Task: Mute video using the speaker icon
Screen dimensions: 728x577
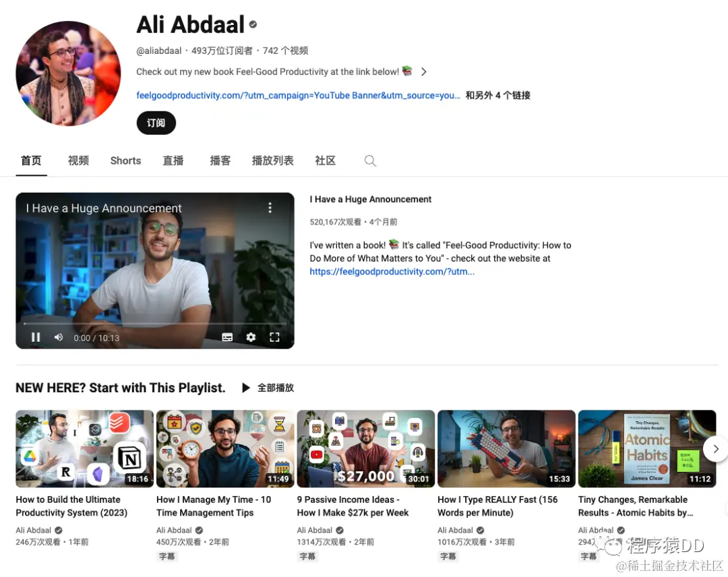Action: [59, 338]
